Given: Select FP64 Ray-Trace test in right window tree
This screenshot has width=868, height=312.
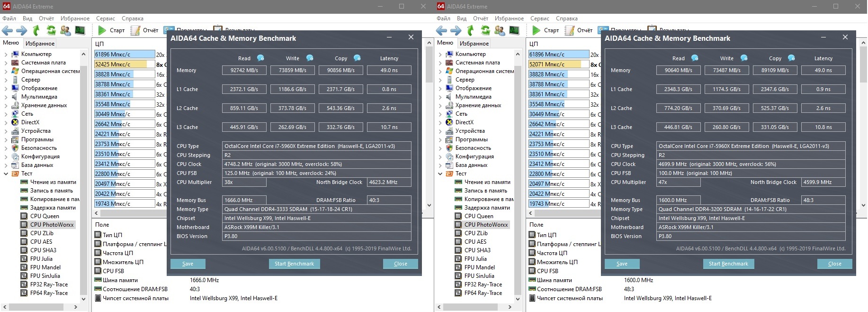Looking at the screenshot, I should 483,293.
